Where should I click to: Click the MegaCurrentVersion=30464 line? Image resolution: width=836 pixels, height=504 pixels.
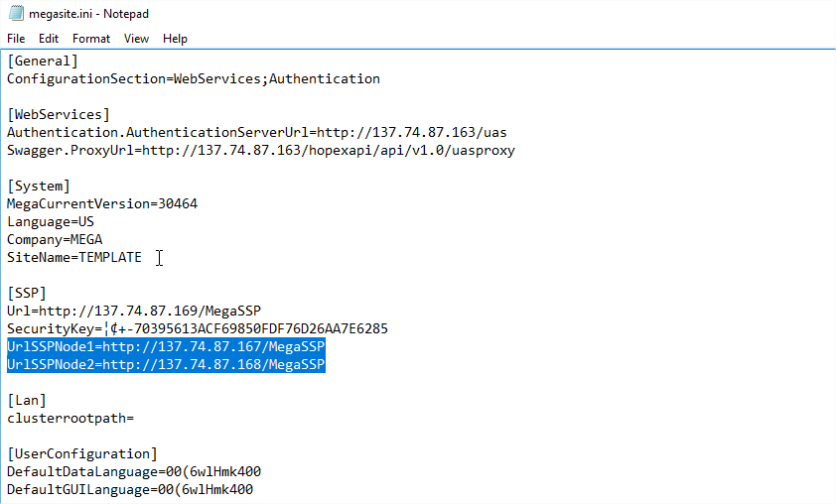[102, 203]
